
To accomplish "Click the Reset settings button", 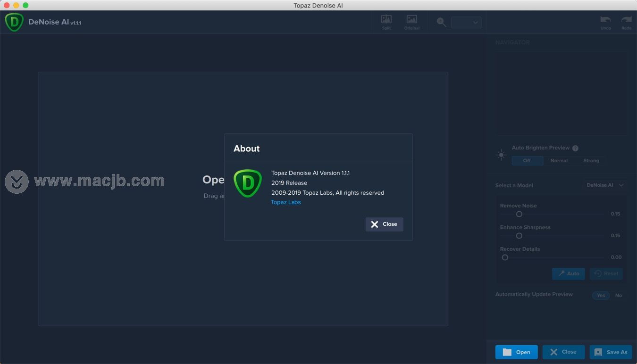I will 606,273.
